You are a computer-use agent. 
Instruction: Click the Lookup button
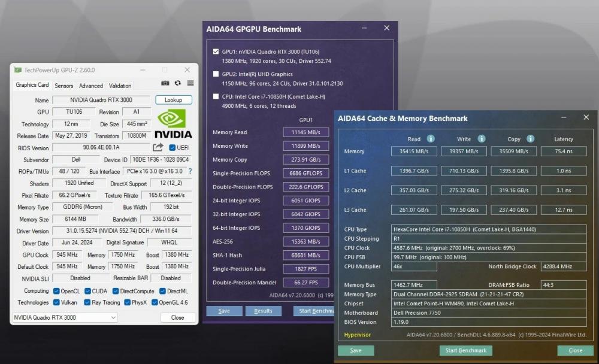coord(174,100)
